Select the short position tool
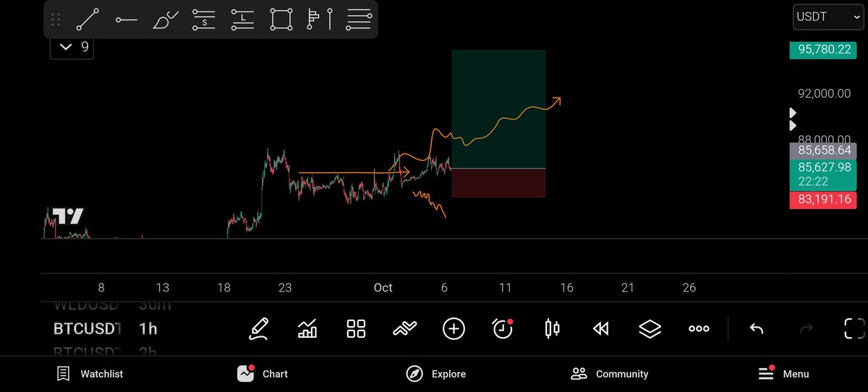868x392 pixels. point(205,19)
